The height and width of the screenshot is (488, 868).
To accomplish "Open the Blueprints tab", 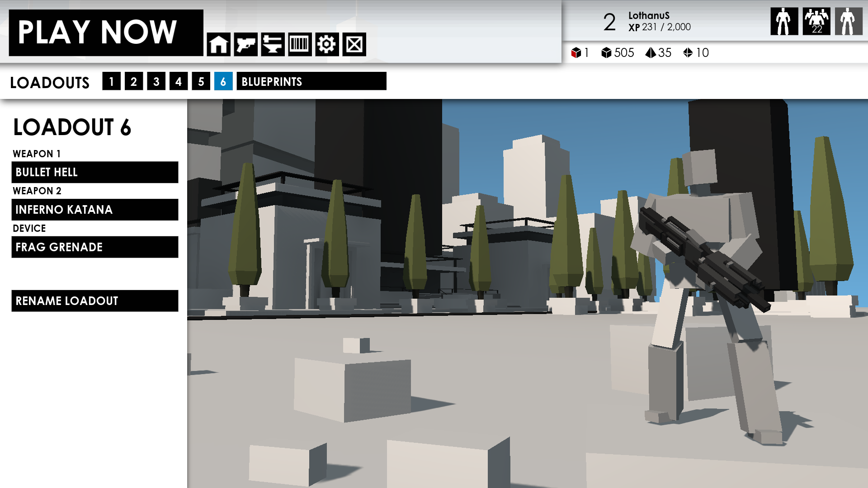I will point(311,81).
